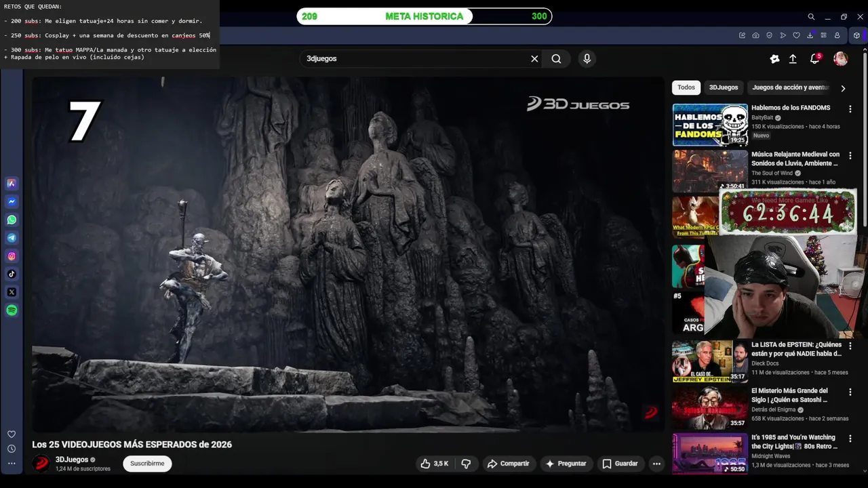Open the privacy shield icon
This screenshot has height=488, width=868.
pos(769,35)
